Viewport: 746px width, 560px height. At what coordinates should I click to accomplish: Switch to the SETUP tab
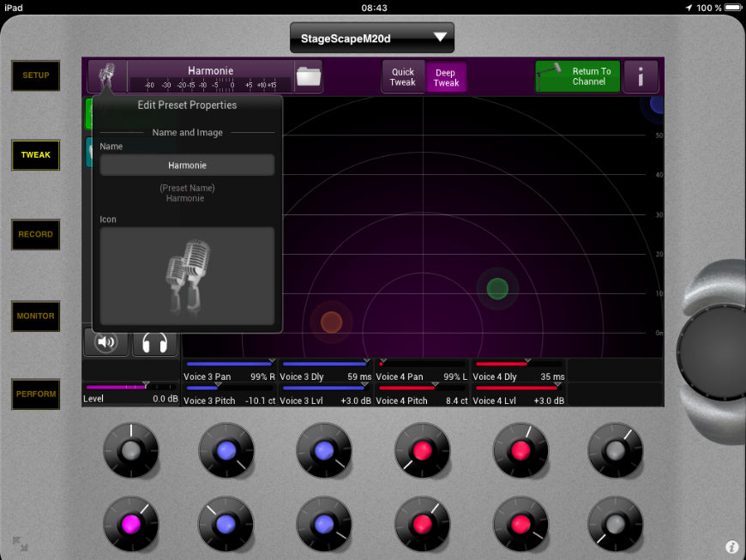[35, 75]
